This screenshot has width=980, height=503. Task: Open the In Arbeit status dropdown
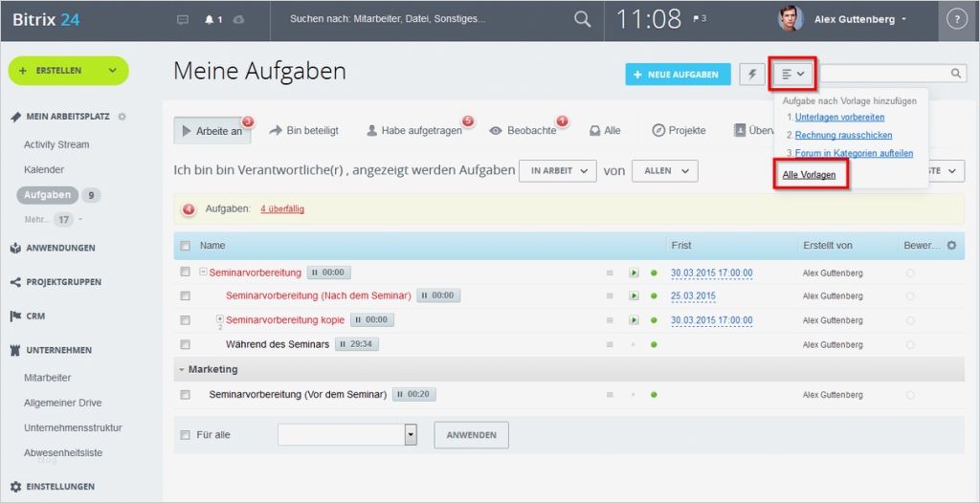click(x=558, y=170)
